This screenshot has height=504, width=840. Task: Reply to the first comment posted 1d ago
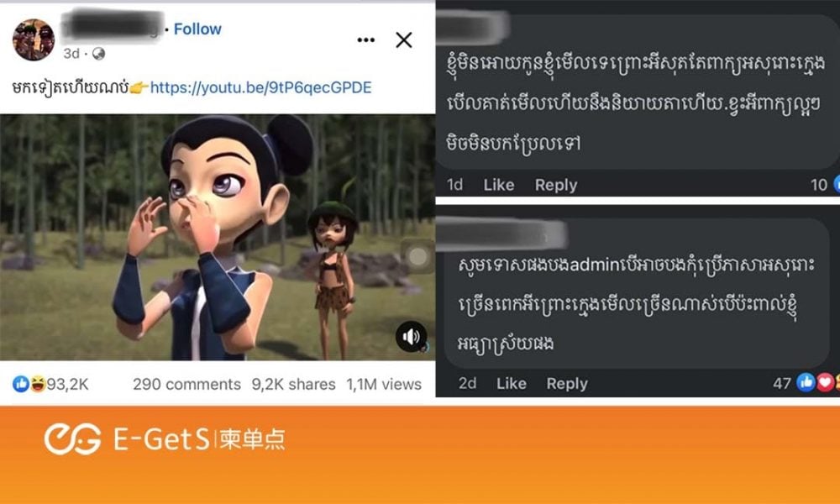(556, 185)
